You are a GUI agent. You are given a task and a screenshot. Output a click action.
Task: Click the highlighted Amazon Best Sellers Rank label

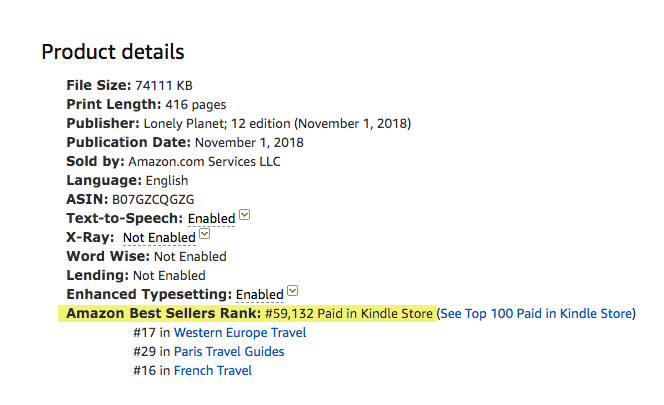pyautogui.click(x=163, y=313)
